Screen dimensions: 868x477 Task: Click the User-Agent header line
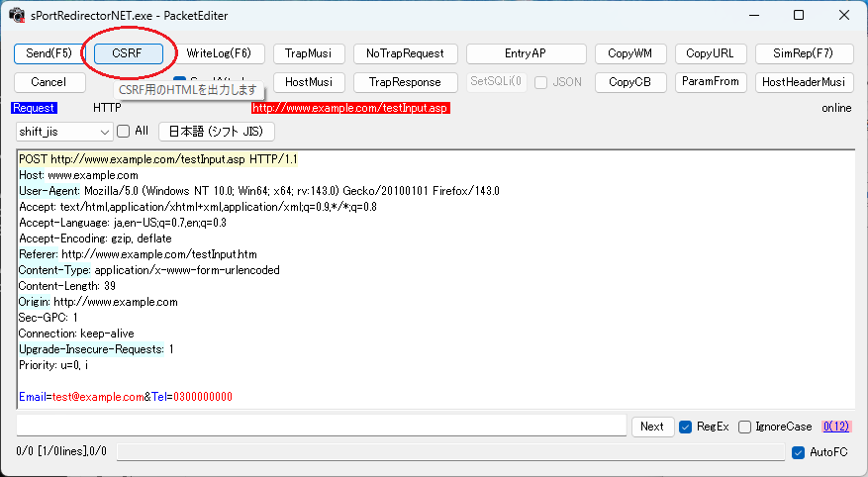(x=259, y=191)
